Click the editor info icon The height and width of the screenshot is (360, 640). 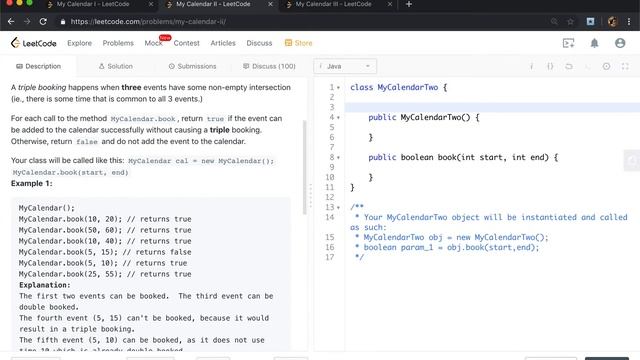tap(531, 66)
